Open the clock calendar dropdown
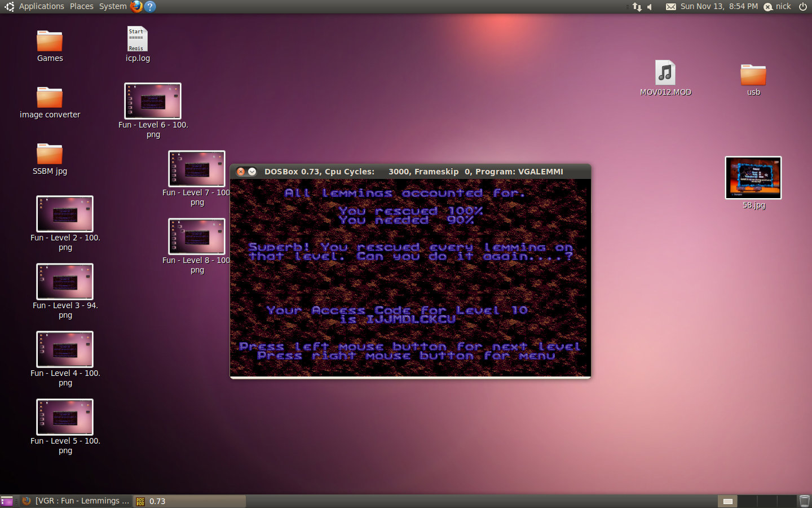Screen dimensions: 812x508 [x=719, y=6]
